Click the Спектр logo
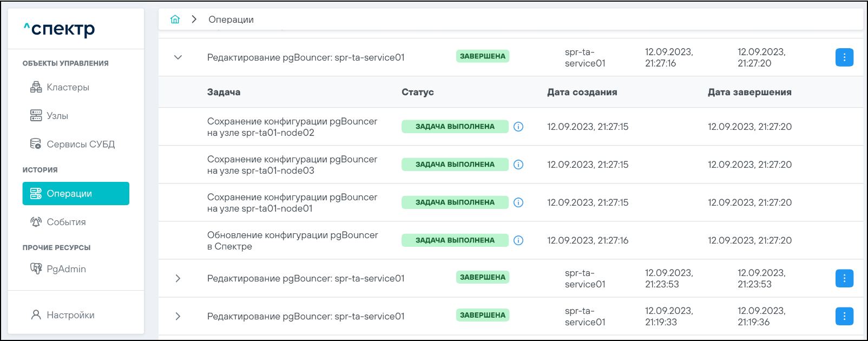Image resolution: width=868 pixels, height=341 pixels. click(60, 29)
